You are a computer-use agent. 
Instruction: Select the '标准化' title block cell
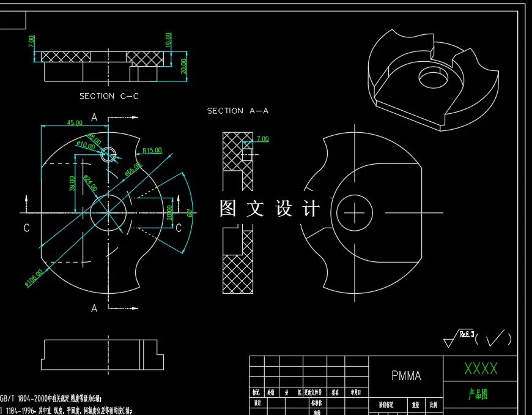point(317,403)
